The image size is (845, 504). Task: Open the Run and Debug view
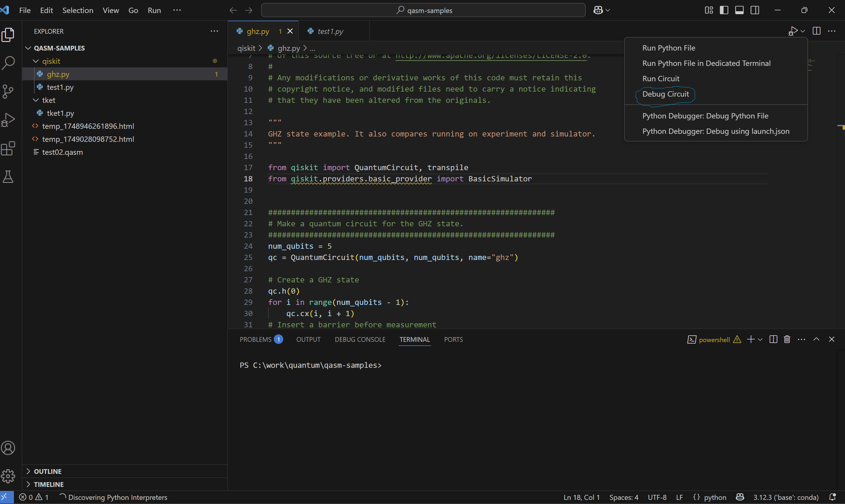tap(9, 120)
